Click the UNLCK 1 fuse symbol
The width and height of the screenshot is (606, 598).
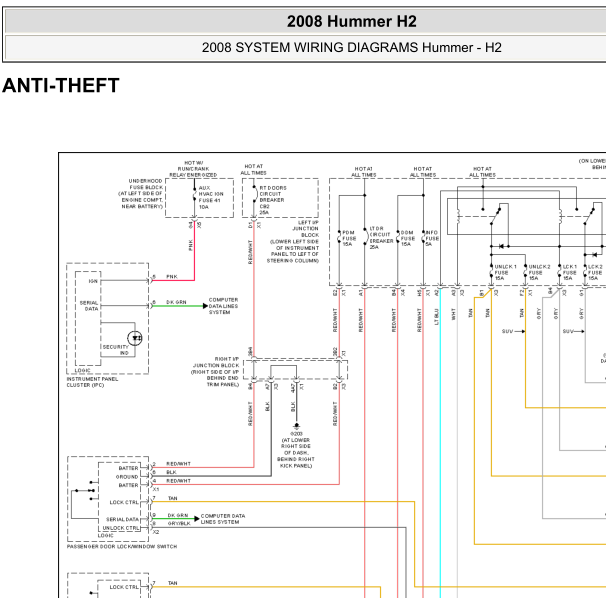click(x=491, y=271)
